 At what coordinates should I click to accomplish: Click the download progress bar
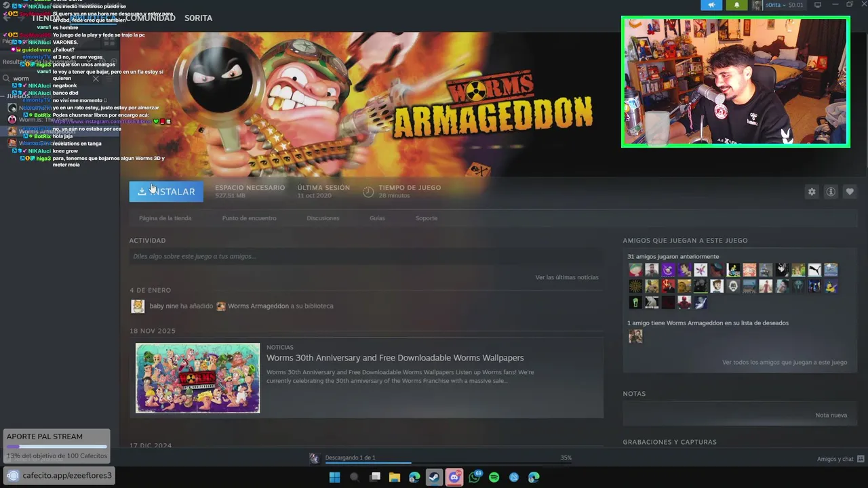coord(448,464)
